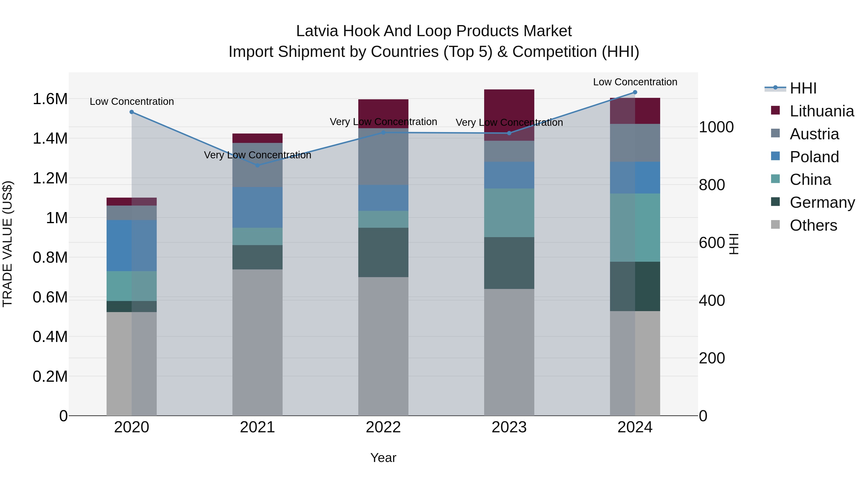Click the 'Very Low Concentration' label for 2022

(383, 122)
